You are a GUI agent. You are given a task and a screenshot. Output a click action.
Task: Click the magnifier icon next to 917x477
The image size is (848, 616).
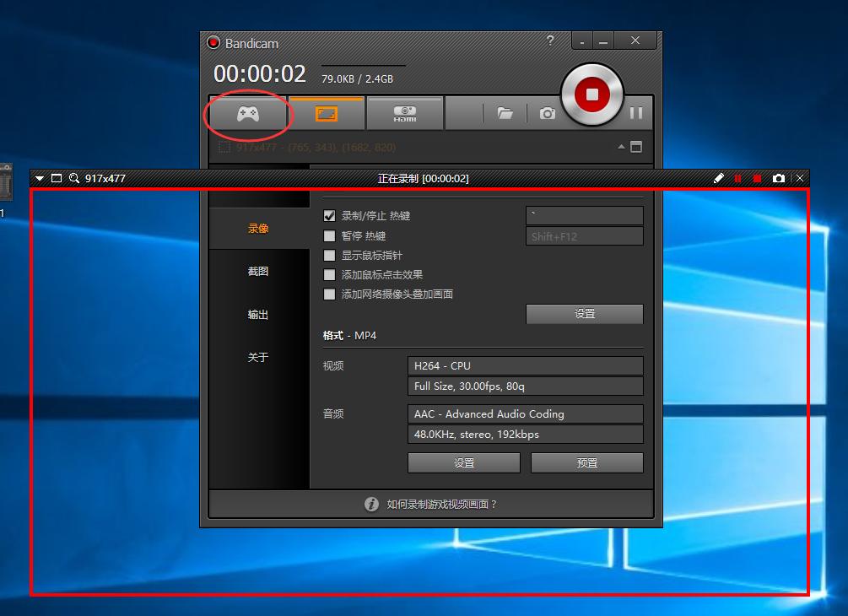pyautogui.click(x=74, y=178)
